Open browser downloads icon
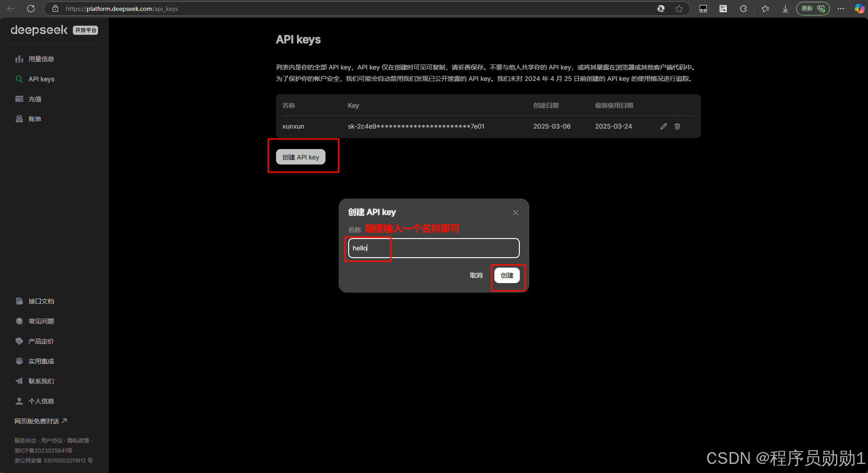The image size is (868, 473). tap(785, 9)
